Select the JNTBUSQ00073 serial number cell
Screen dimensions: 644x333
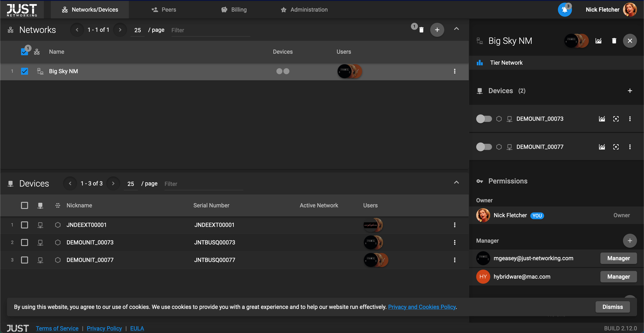click(x=214, y=242)
